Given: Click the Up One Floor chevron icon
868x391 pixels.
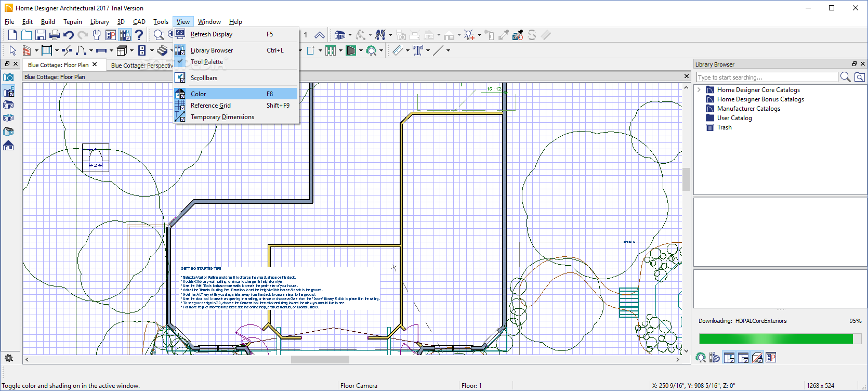Looking at the screenshot, I should click(x=320, y=35).
